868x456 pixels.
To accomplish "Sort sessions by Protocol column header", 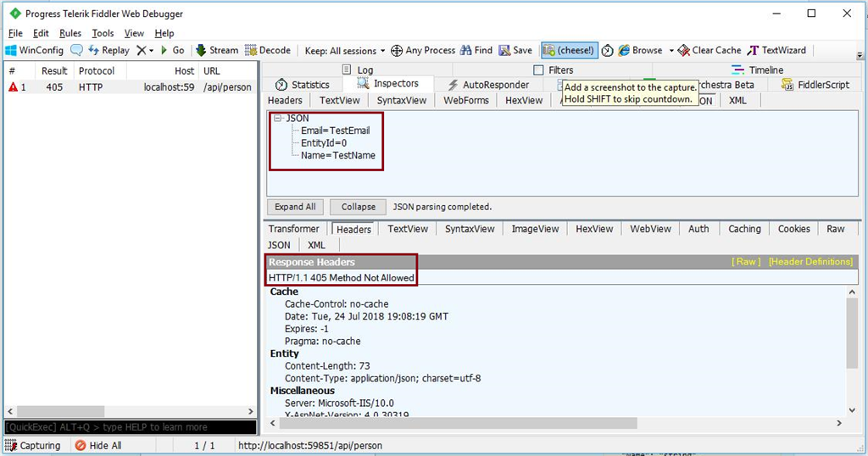I will point(97,71).
